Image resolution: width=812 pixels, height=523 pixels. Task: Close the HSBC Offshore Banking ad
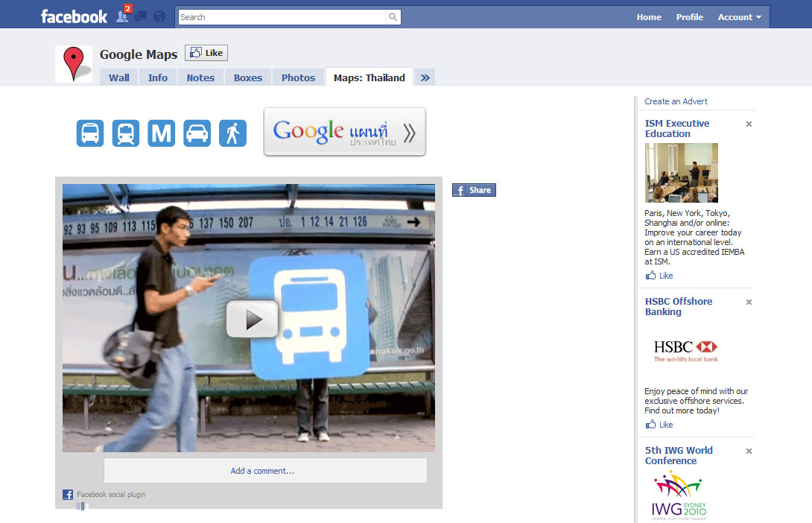[x=749, y=302]
